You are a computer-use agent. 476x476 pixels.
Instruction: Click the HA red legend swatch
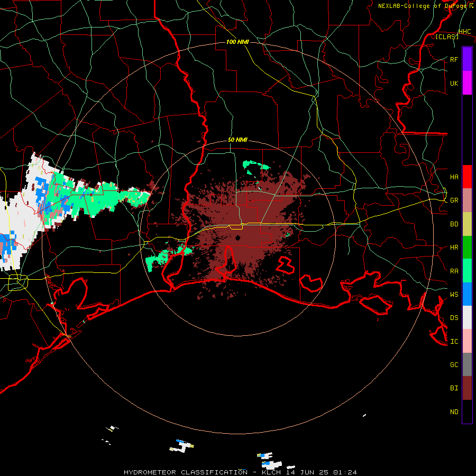pos(467,177)
